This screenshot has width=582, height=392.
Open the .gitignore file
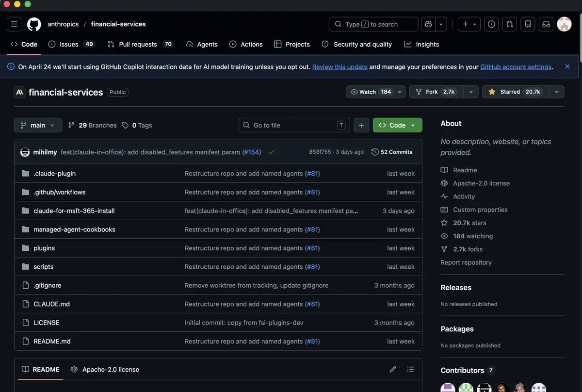tap(48, 285)
